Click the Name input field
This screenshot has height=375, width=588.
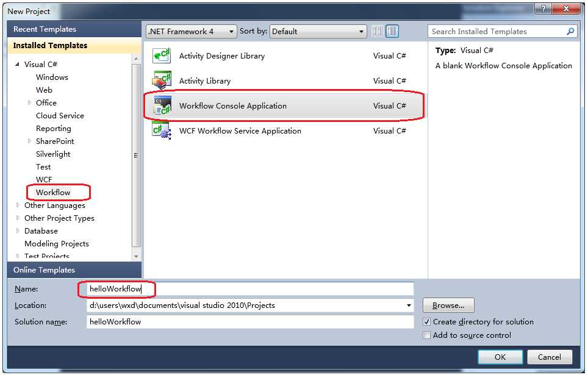pyautogui.click(x=250, y=289)
